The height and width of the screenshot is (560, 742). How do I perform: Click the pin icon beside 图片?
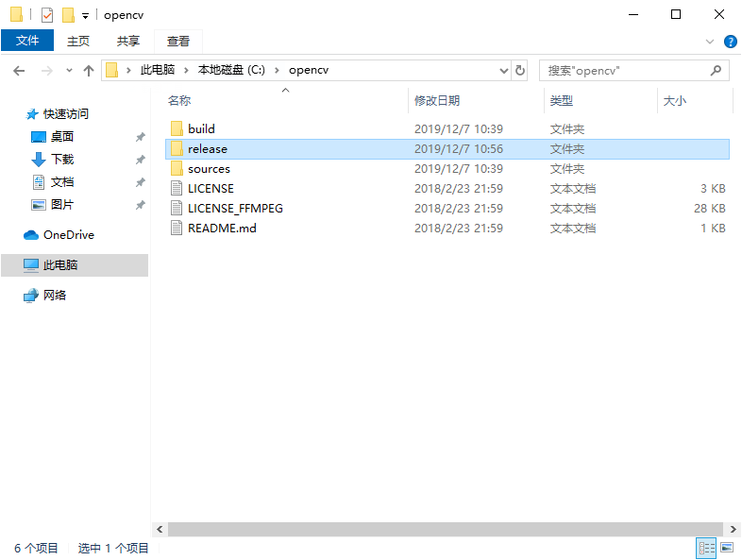pos(140,205)
